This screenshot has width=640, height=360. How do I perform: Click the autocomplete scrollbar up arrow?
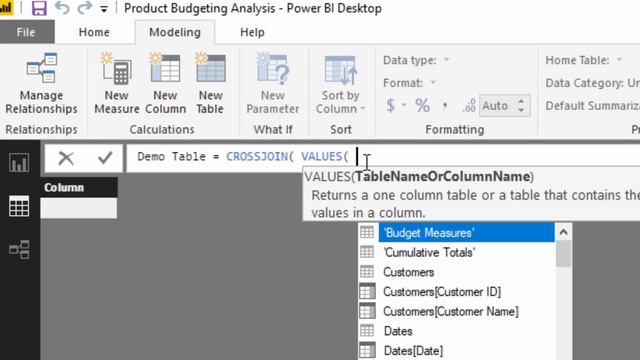tap(564, 232)
